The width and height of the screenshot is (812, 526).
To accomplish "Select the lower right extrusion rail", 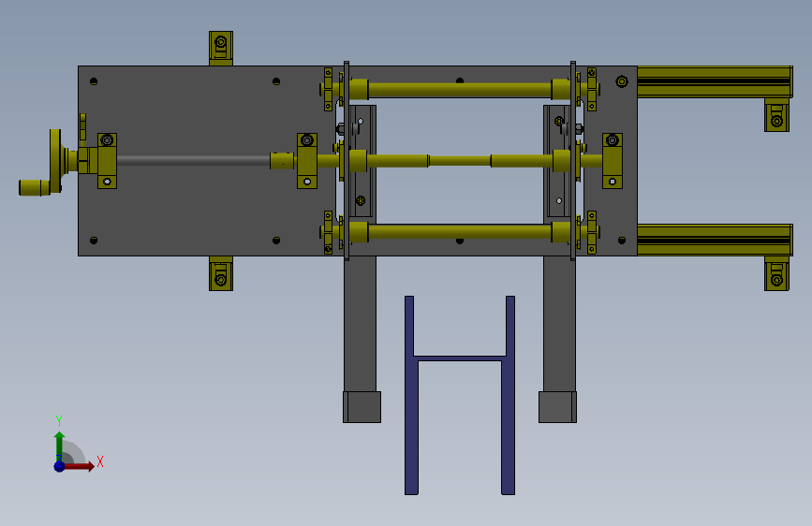I will pos(715,240).
